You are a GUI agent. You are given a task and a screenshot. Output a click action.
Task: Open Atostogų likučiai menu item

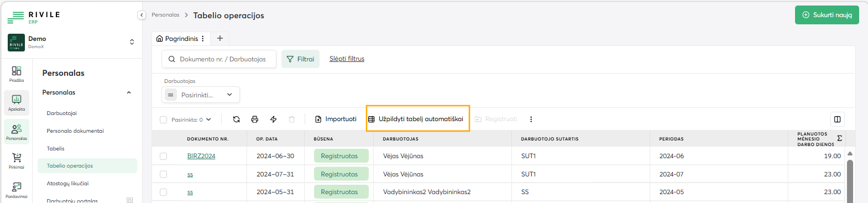[x=67, y=184]
